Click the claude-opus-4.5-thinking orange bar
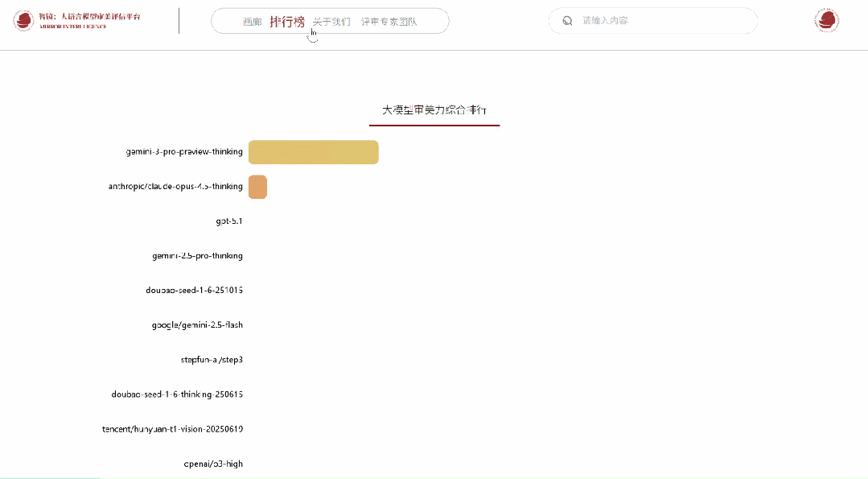This screenshot has height=479, width=868. coord(258,187)
